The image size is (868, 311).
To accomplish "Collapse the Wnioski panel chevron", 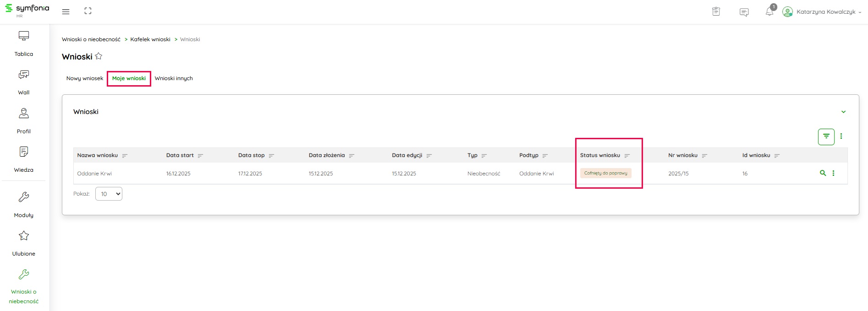I will [x=843, y=112].
